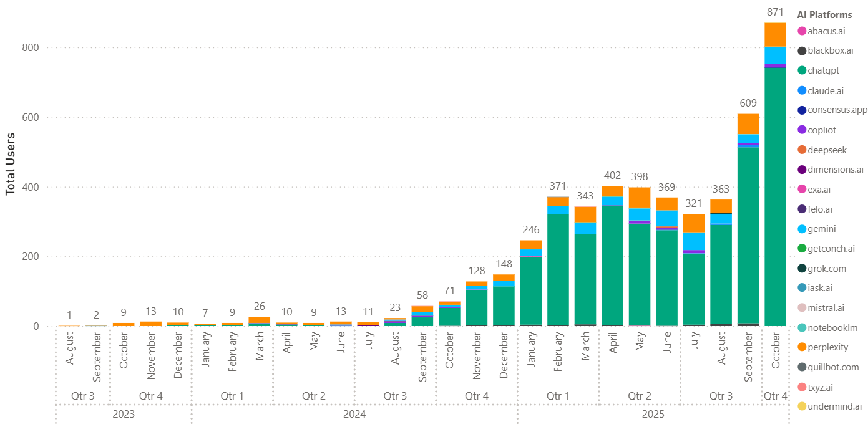The image size is (868, 432).
Task: Click the getconch.ai legend label
Action: click(831, 248)
